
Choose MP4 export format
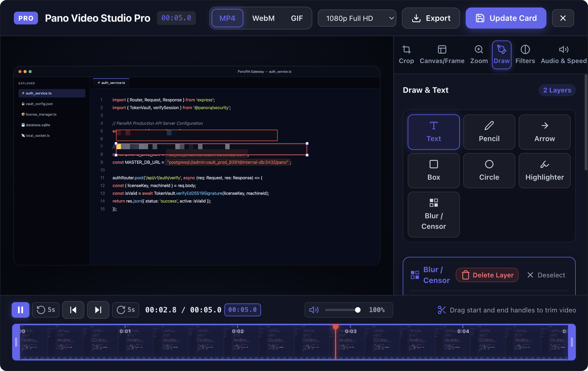tap(227, 18)
